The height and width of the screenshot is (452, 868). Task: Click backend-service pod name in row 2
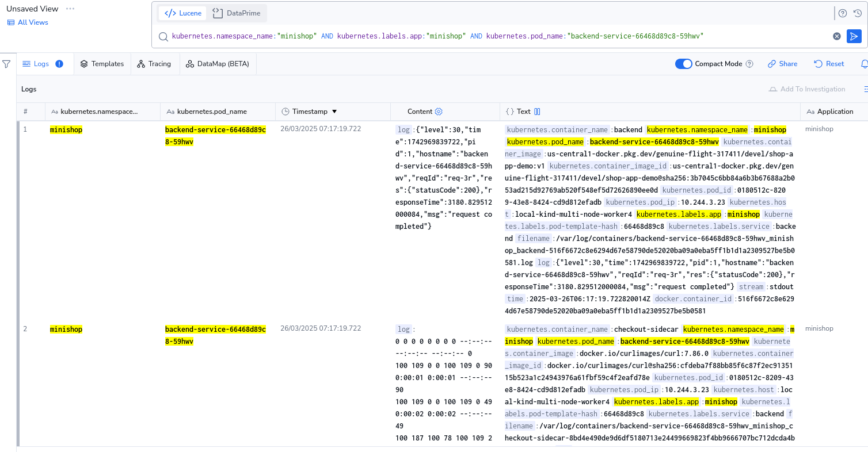215,335
